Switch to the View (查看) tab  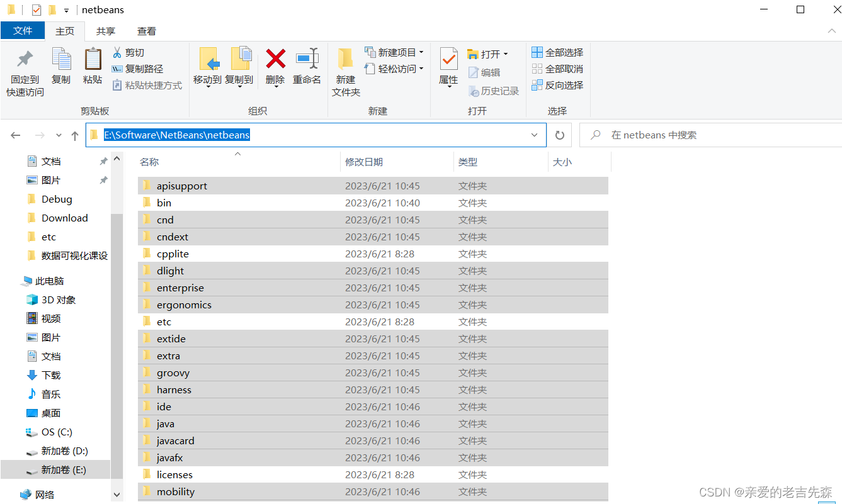pyautogui.click(x=147, y=31)
